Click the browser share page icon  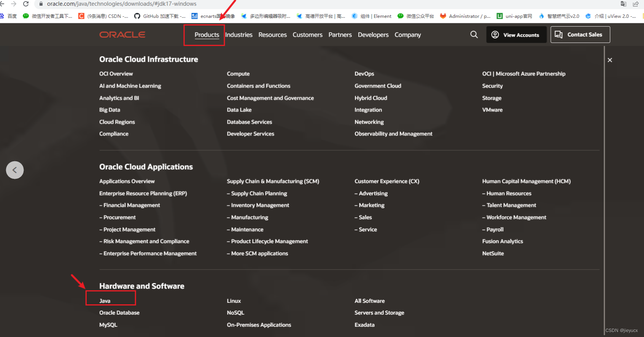636,4
